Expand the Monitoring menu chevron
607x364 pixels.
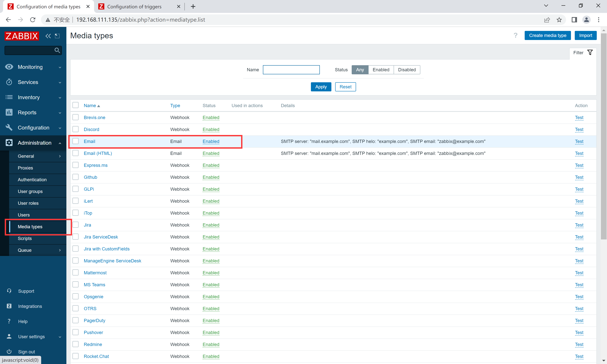tap(60, 67)
